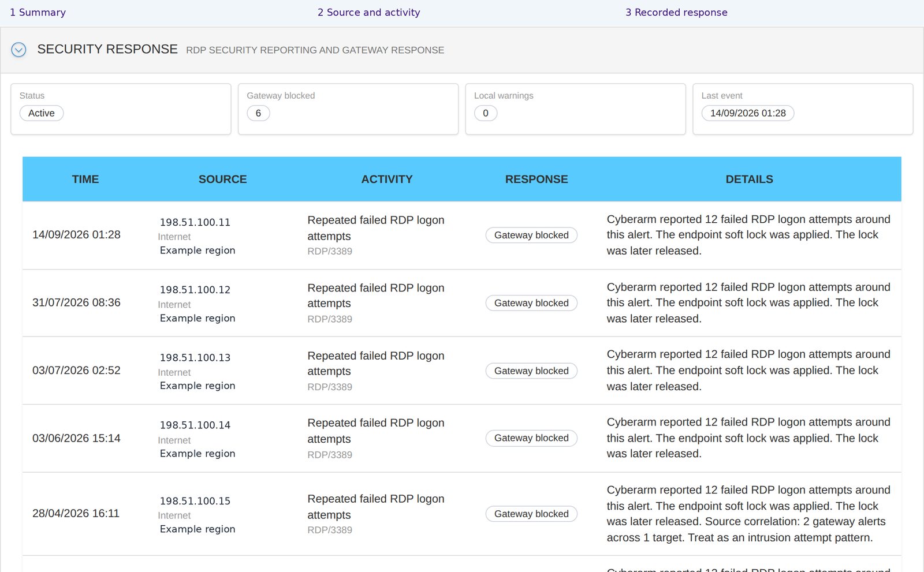Screen dimensions: 924x572
Task: Select time cell 03/07/2026 02:52
Action: point(76,371)
